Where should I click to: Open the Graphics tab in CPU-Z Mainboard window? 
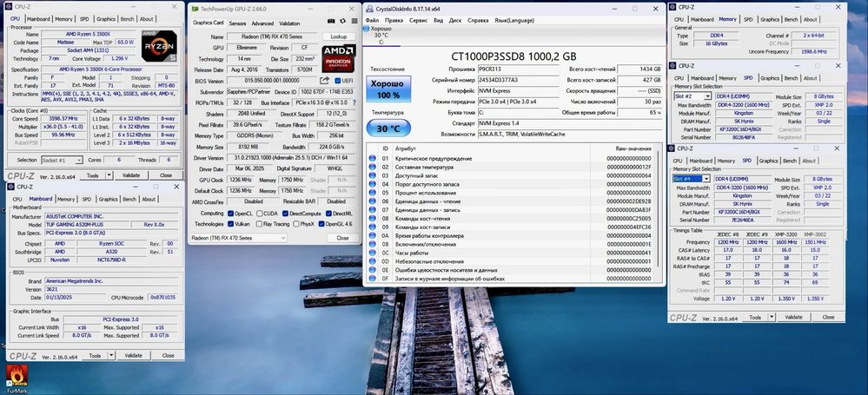click(108, 199)
